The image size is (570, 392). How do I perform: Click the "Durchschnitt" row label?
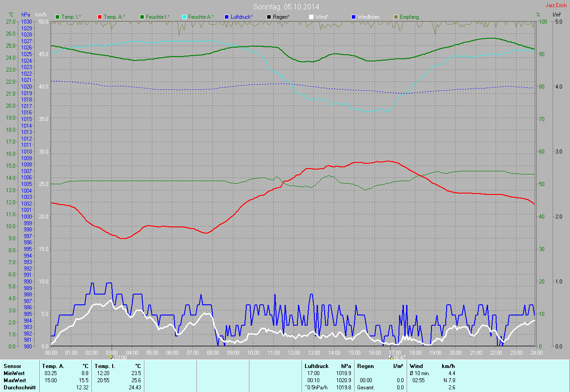(x=20, y=388)
